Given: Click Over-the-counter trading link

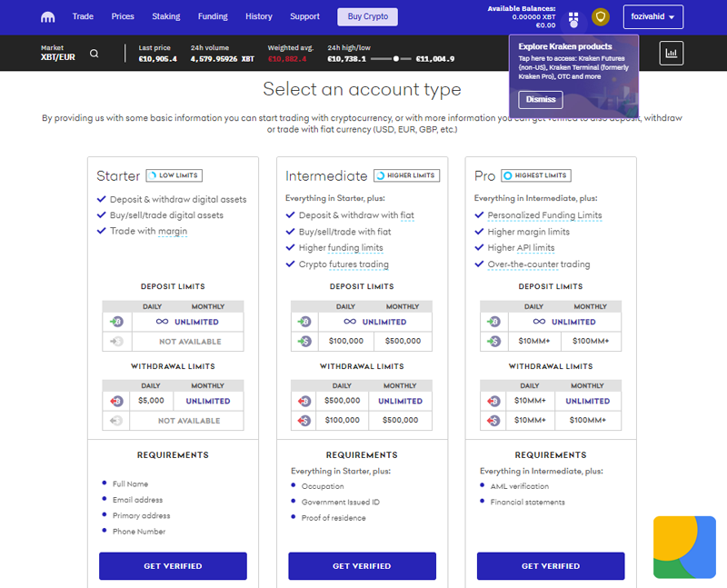Looking at the screenshot, I should [x=523, y=264].
